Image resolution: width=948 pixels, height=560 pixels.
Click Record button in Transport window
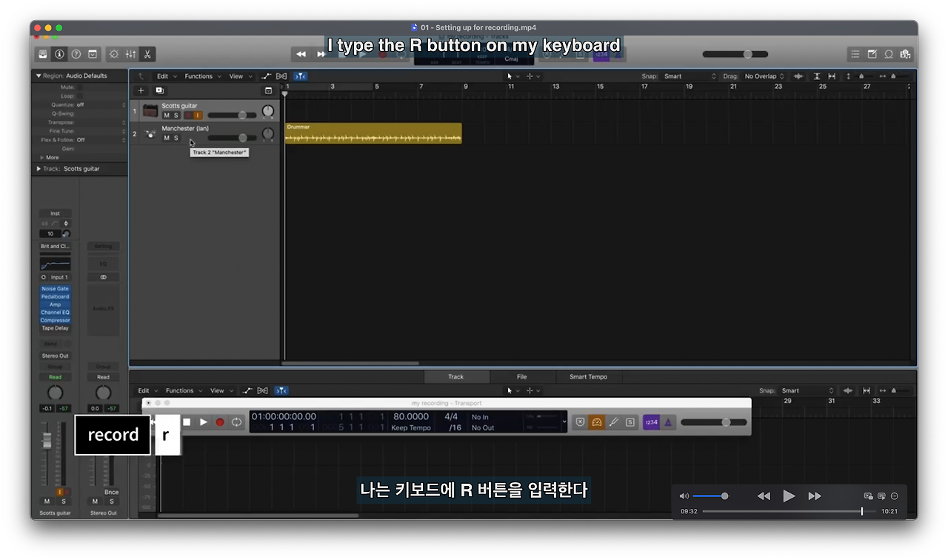tap(220, 422)
